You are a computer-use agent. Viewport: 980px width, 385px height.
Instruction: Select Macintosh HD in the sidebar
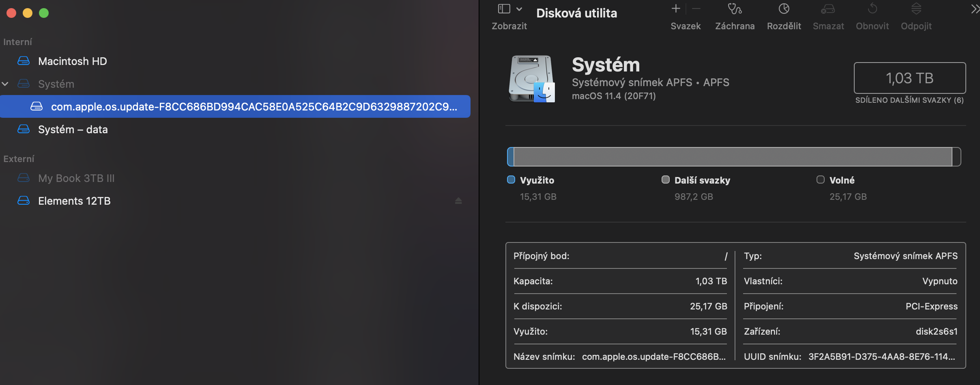[72, 61]
